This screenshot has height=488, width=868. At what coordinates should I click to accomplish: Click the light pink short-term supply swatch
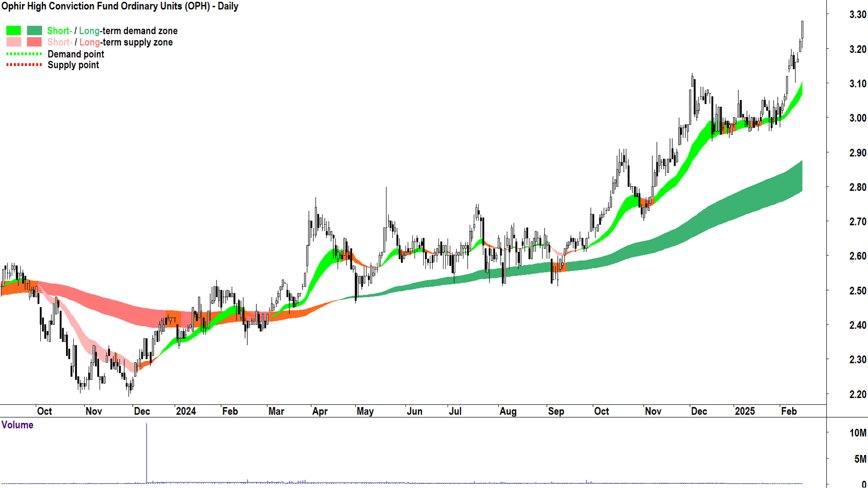tap(14, 42)
